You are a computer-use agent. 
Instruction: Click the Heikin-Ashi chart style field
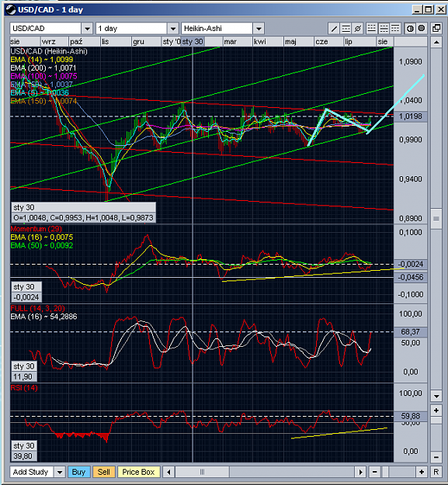tap(217, 29)
